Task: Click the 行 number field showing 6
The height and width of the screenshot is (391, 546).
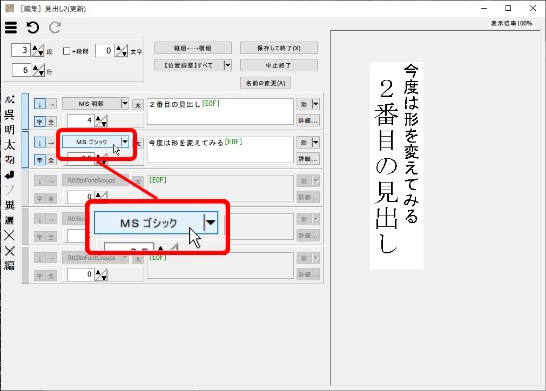Action: (22, 70)
